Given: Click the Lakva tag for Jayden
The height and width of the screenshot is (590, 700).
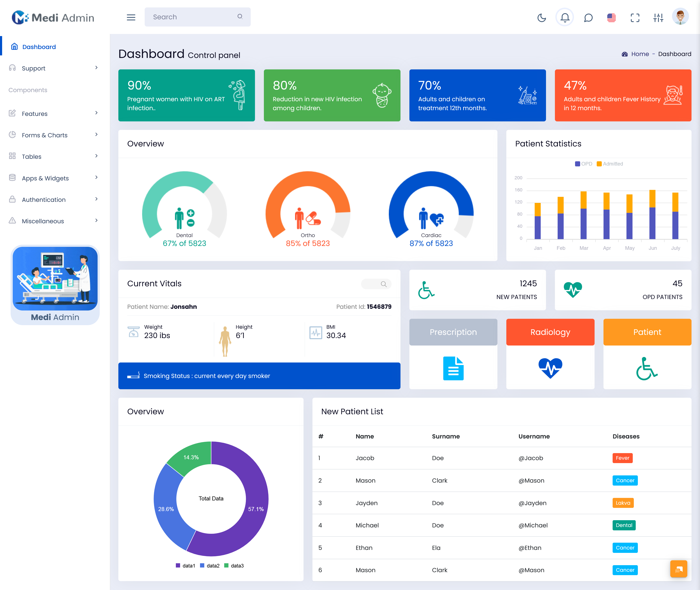Looking at the screenshot, I should tap(623, 503).
